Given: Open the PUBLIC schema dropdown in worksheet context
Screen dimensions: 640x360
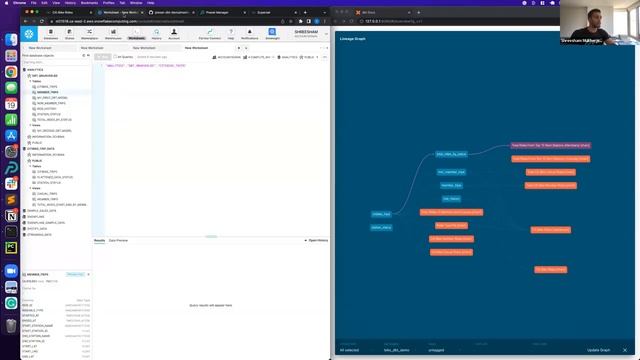Looking at the screenshot, I should coord(309,57).
